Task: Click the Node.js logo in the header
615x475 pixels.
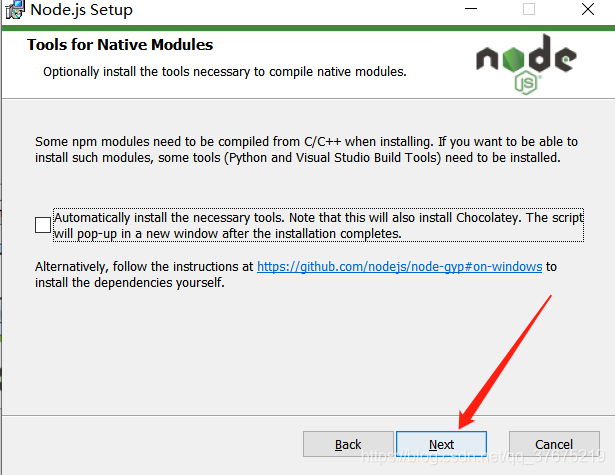Action: [x=526, y=64]
